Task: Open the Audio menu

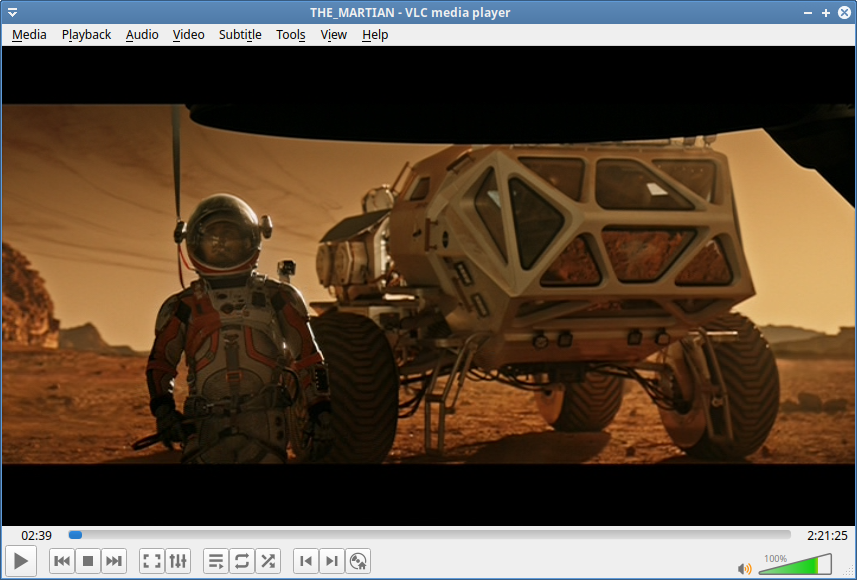Action: point(142,34)
